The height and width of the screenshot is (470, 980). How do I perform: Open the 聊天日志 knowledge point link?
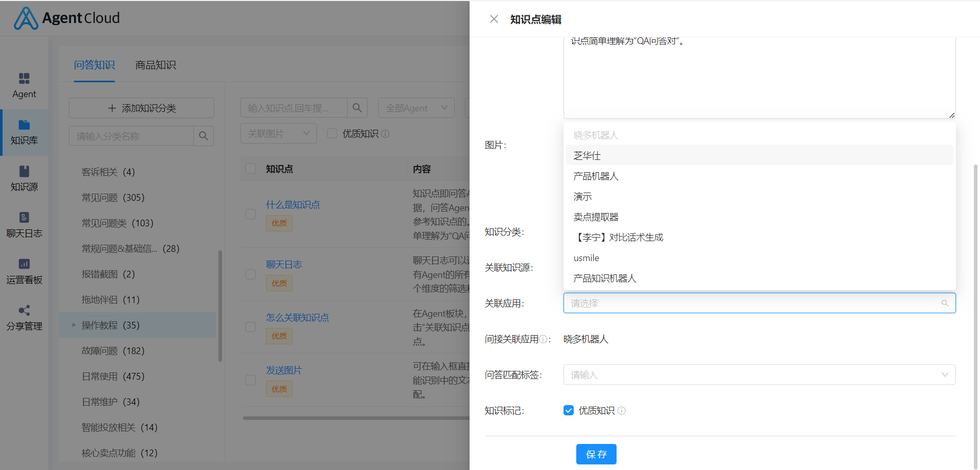tap(284, 264)
